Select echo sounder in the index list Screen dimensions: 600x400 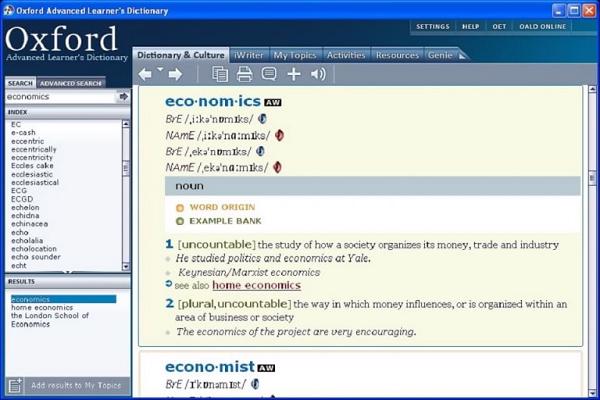[x=36, y=257]
